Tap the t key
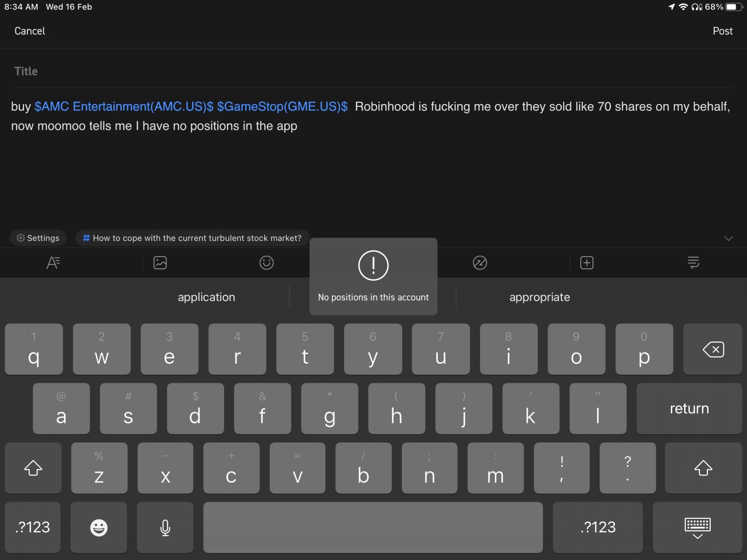 tap(305, 349)
